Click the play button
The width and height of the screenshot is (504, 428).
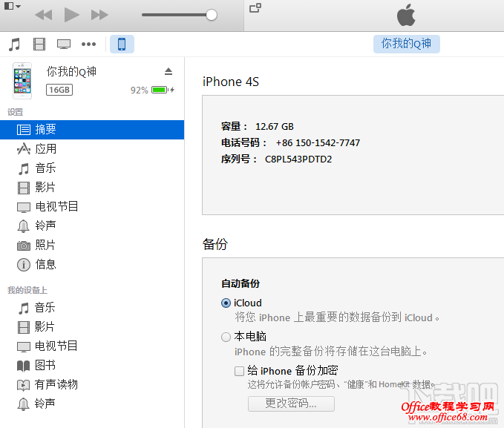pos(71,15)
